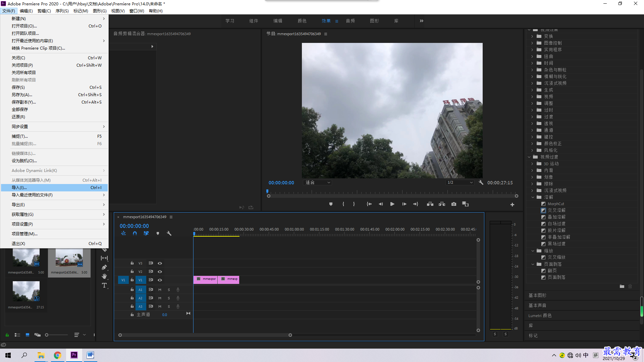Open the 序列(S) menu

point(62,11)
